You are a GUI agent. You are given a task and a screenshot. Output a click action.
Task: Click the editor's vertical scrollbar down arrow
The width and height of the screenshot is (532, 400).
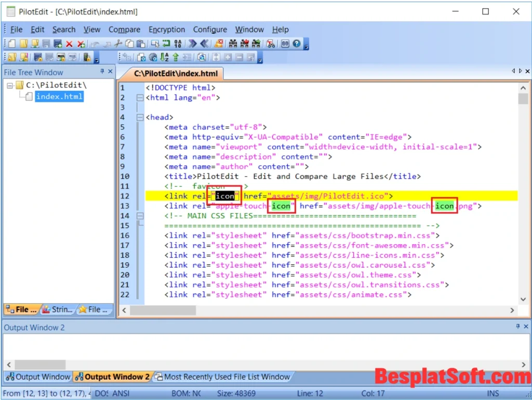tap(523, 299)
